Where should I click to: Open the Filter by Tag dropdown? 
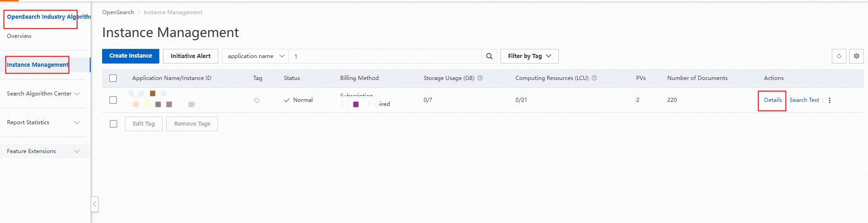(529, 56)
